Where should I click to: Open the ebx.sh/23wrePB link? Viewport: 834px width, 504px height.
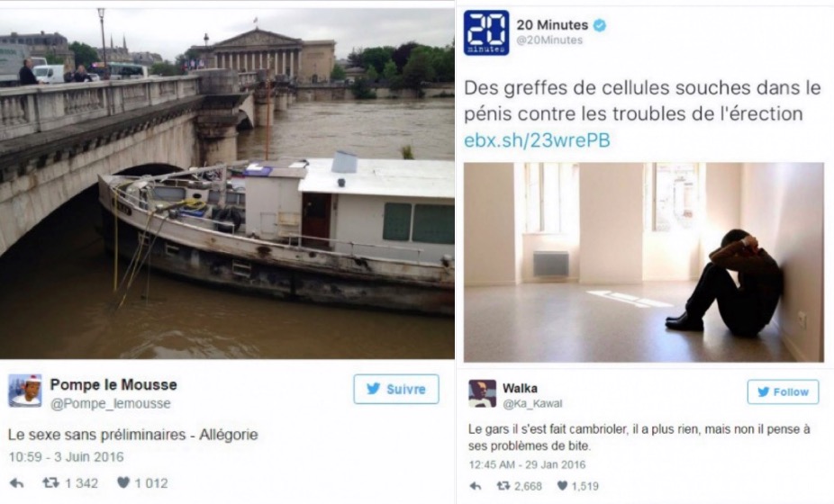[x=537, y=140]
